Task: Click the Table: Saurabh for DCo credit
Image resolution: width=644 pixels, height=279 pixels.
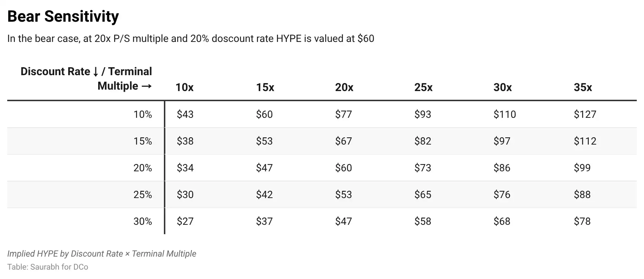Action: (48, 267)
